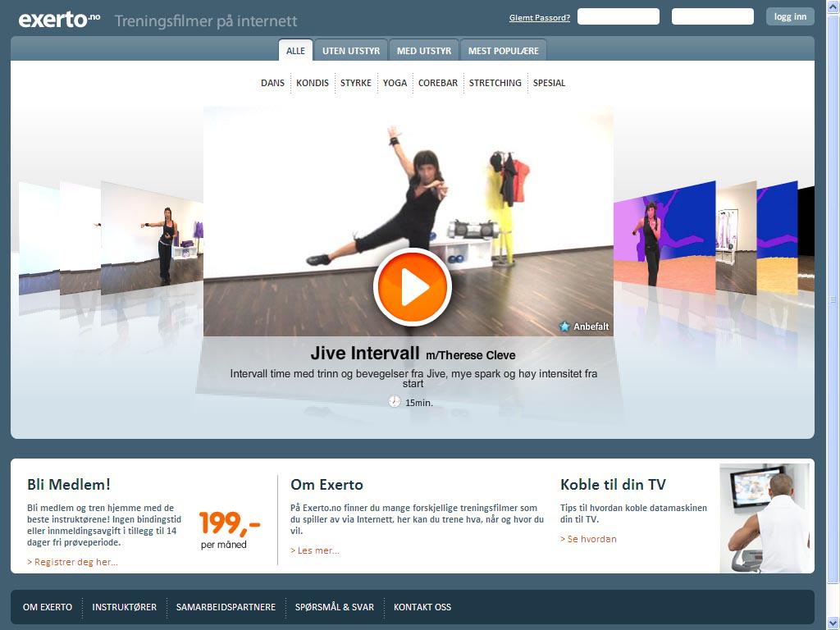Click the logg inn button
Image resolution: width=840 pixels, height=630 pixels.
[x=790, y=16]
